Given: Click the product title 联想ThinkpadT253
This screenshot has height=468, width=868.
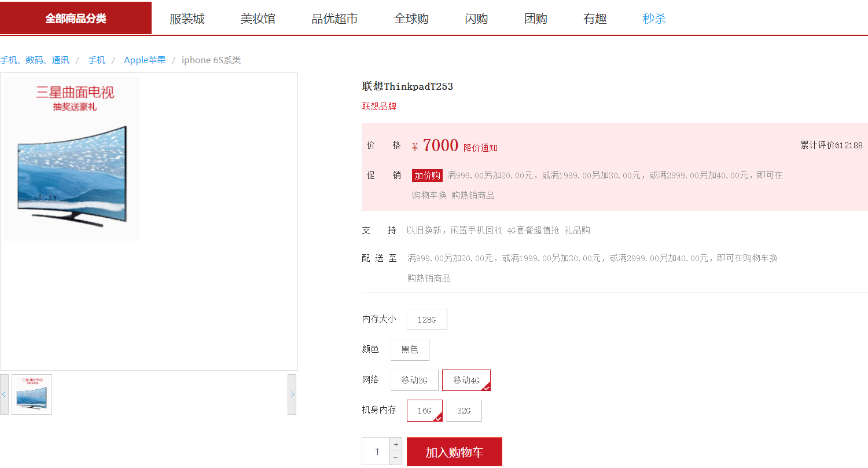Looking at the screenshot, I should [407, 86].
